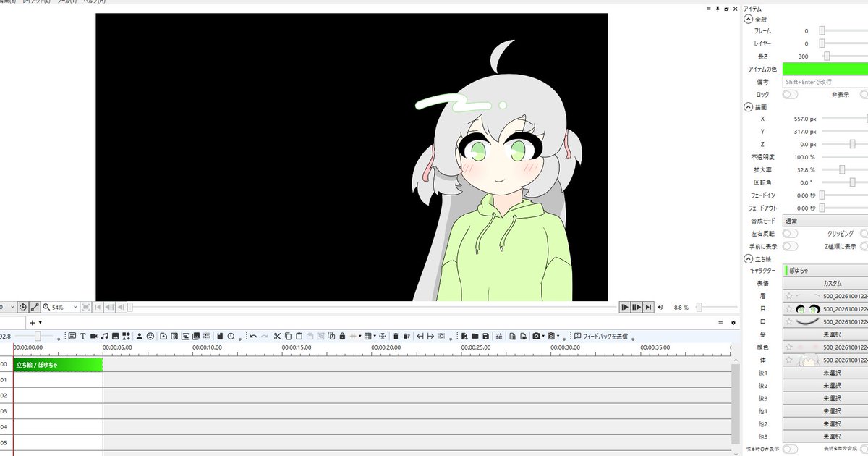Toggle the ロック lock switch
Screen dimensions: 868x456
click(x=790, y=94)
